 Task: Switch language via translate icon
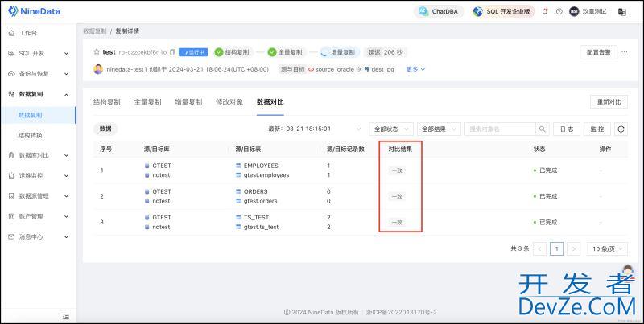point(622,12)
